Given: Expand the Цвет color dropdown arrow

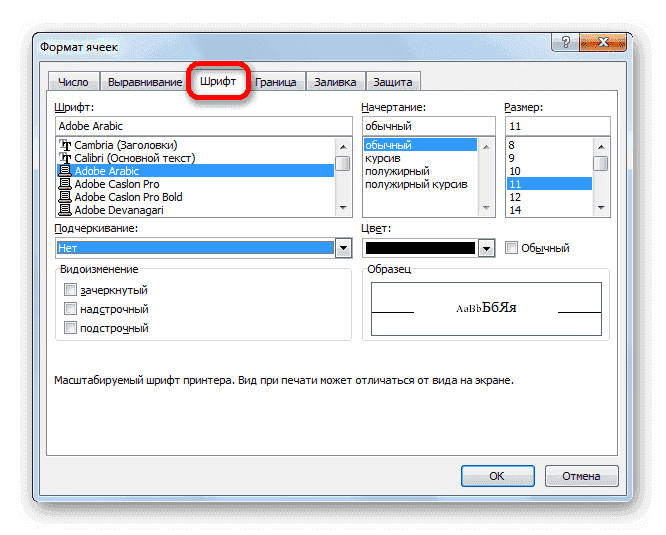Looking at the screenshot, I should tap(486, 248).
